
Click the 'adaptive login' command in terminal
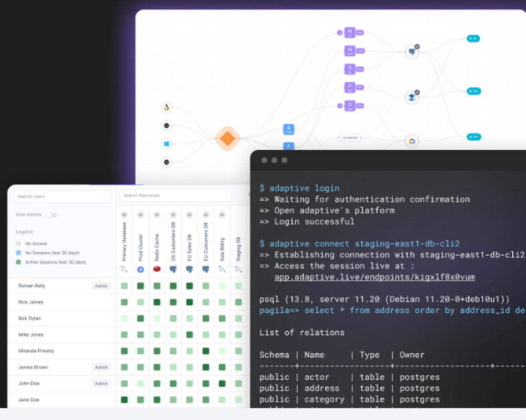304,188
